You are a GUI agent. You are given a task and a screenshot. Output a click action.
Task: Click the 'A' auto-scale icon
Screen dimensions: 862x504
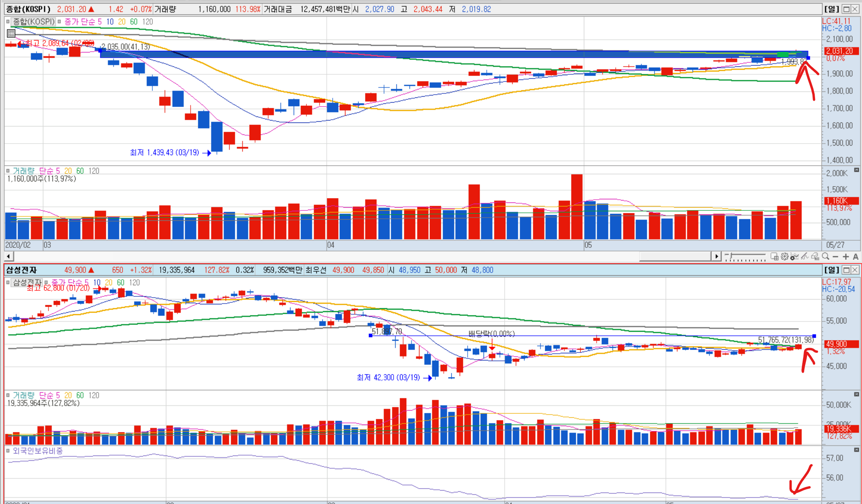856,257
